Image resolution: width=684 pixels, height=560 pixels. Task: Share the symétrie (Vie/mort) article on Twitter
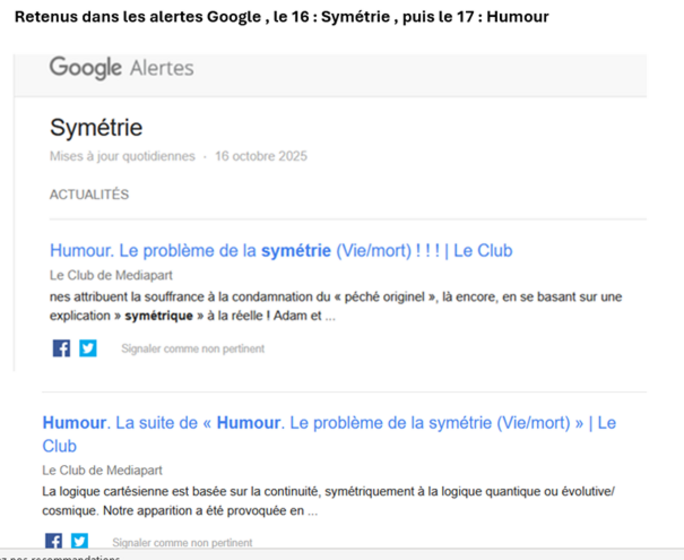88,348
